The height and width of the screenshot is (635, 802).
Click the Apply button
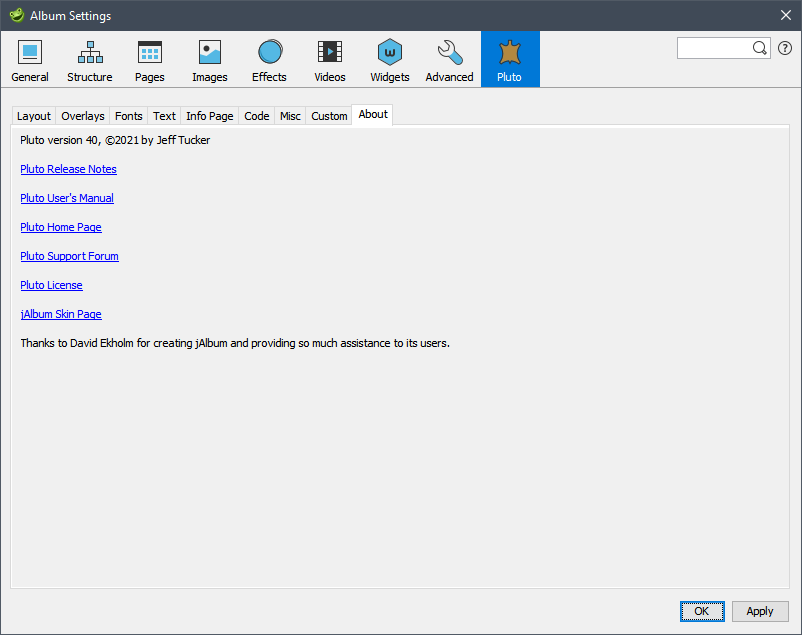pos(760,611)
